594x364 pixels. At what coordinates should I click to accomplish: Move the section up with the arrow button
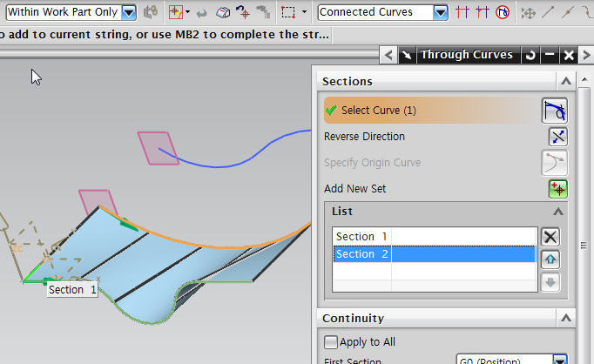tap(550, 260)
